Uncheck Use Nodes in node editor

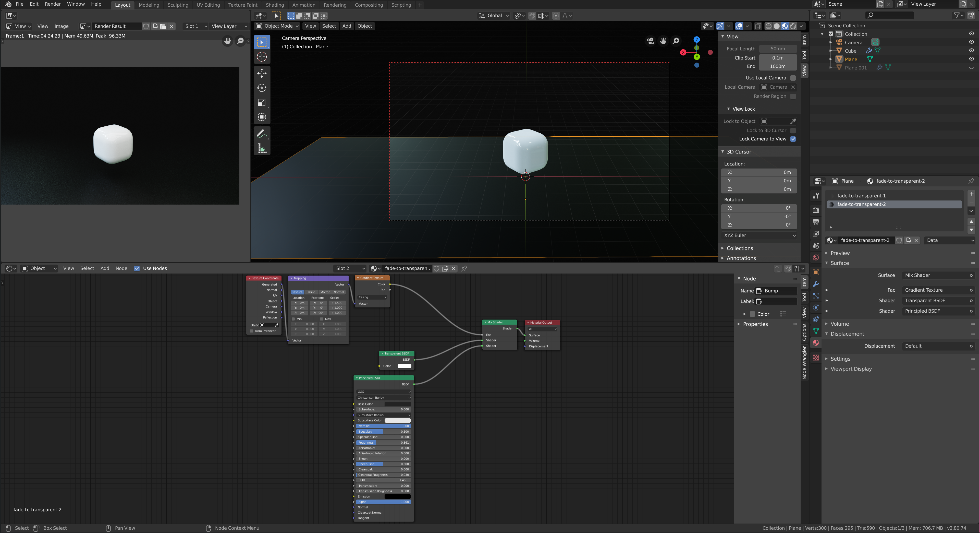pos(137,268)
